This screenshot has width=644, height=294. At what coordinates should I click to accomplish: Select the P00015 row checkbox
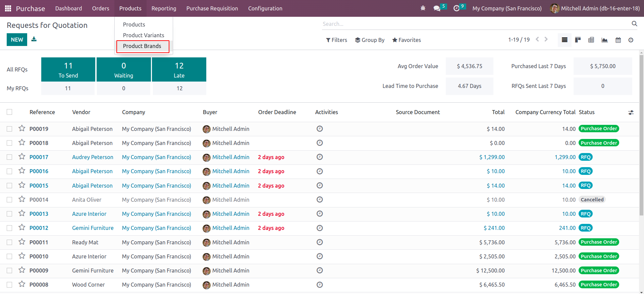click(x=9, y=186)
